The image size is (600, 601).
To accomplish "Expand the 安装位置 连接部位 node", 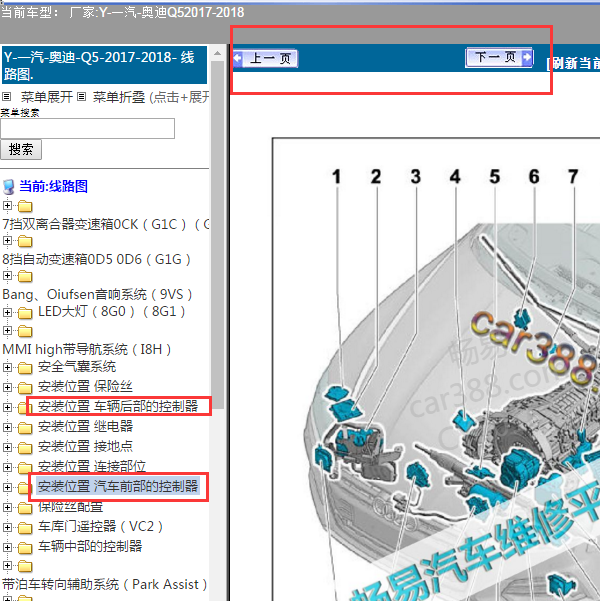I will (x=7, y=467).
